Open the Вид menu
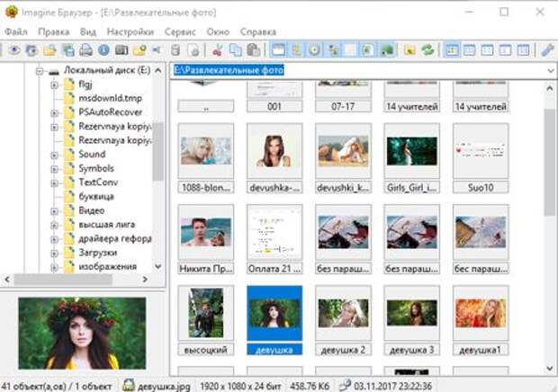 click(88, 31)
